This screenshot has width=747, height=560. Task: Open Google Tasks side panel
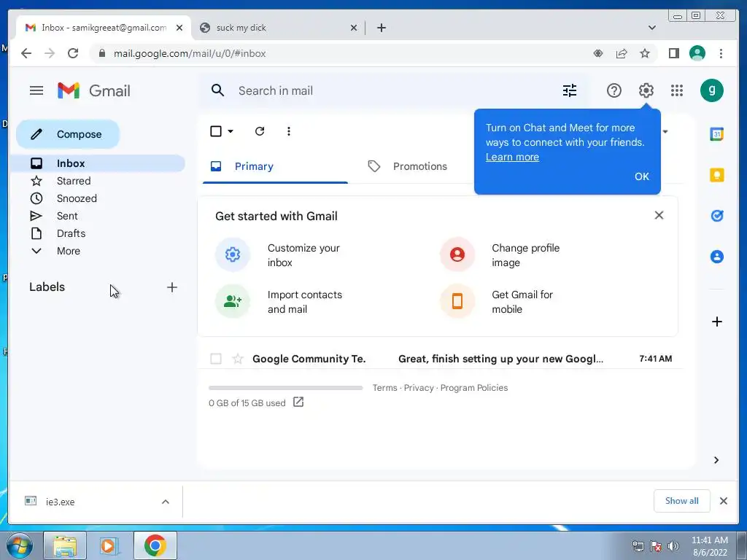point(717,216)
